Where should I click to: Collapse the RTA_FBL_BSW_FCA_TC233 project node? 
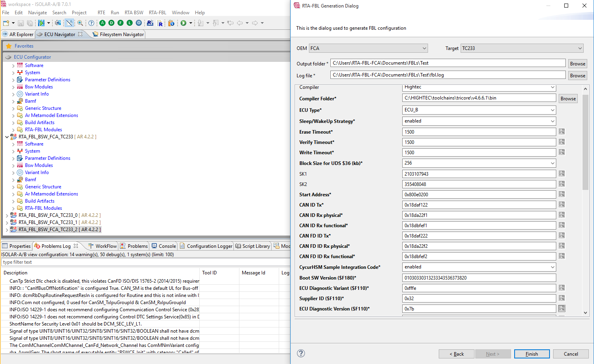pyautogui.click(x=7, y=137)
